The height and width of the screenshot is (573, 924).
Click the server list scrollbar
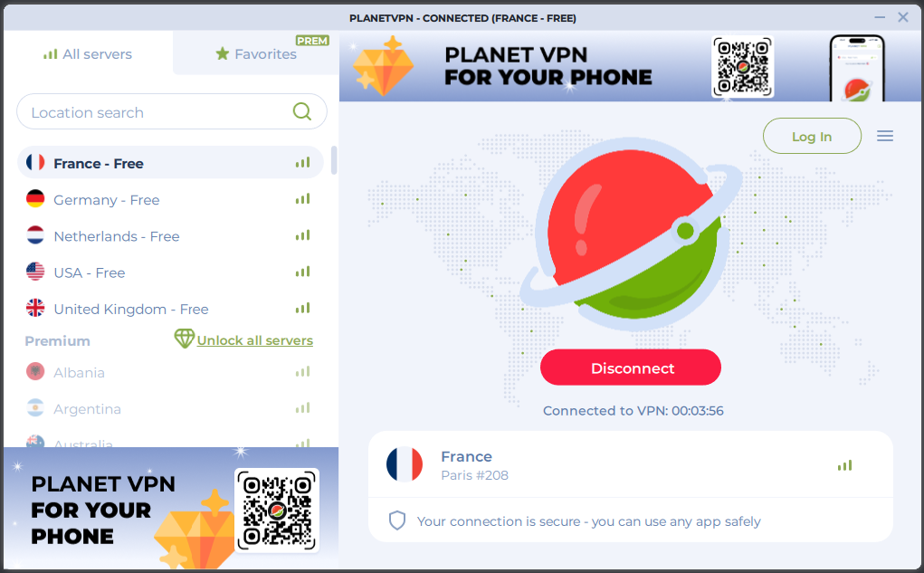(334, 160)
